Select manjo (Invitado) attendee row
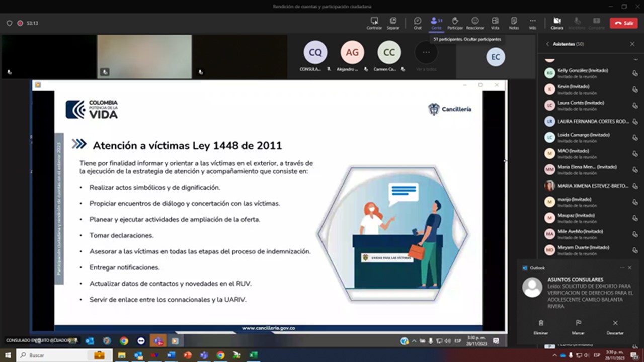This screenshot has height=362, width=644. tap(591, 202)
